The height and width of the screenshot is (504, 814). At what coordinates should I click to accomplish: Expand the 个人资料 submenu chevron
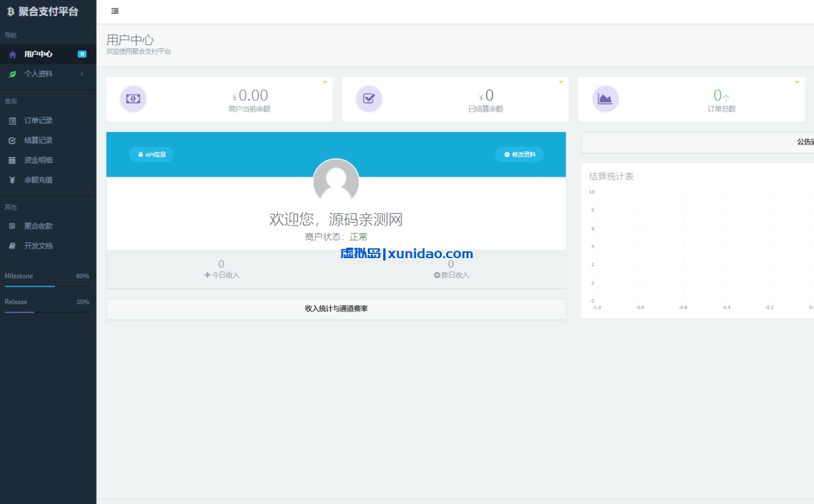81,74
